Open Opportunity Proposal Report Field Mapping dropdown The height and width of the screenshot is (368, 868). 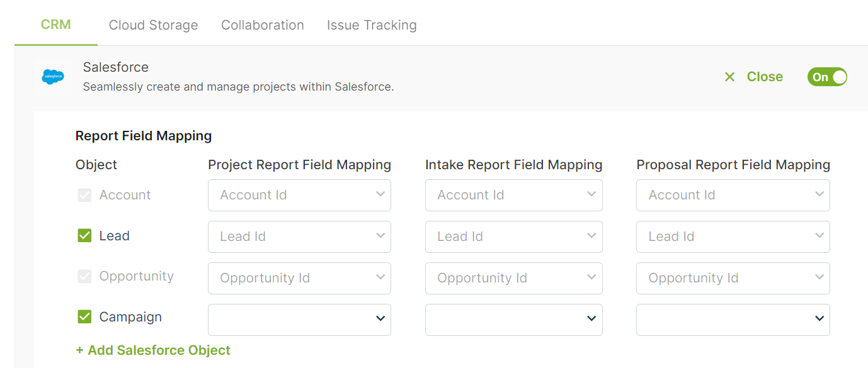[x=733, y=278]
